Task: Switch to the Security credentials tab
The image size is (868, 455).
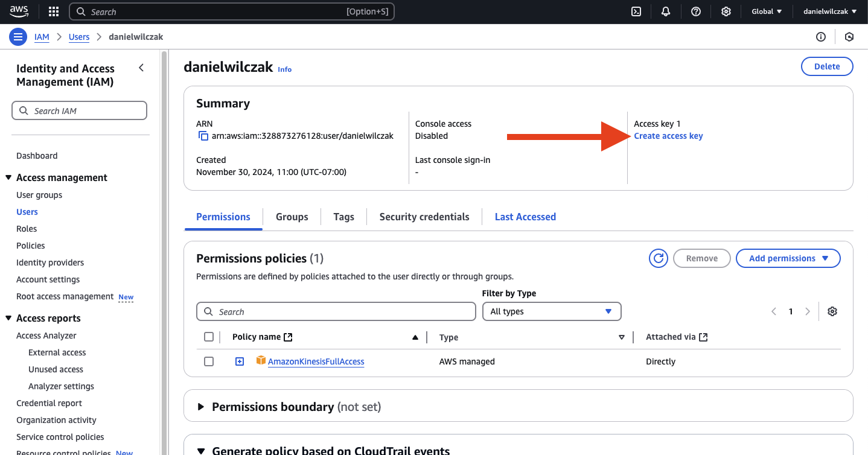Action: pyautogui.click(x=424, y=217)
